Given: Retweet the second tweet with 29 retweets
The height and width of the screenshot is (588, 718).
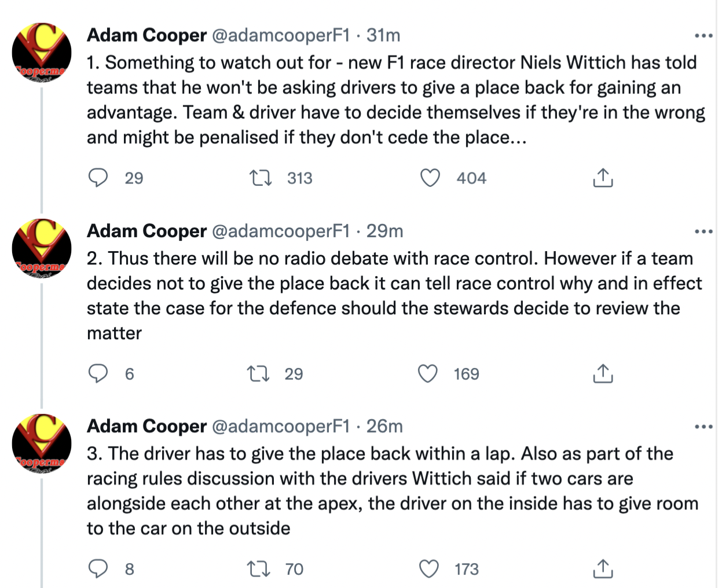Looking at the screenshot, I should [x=258, y=373].
